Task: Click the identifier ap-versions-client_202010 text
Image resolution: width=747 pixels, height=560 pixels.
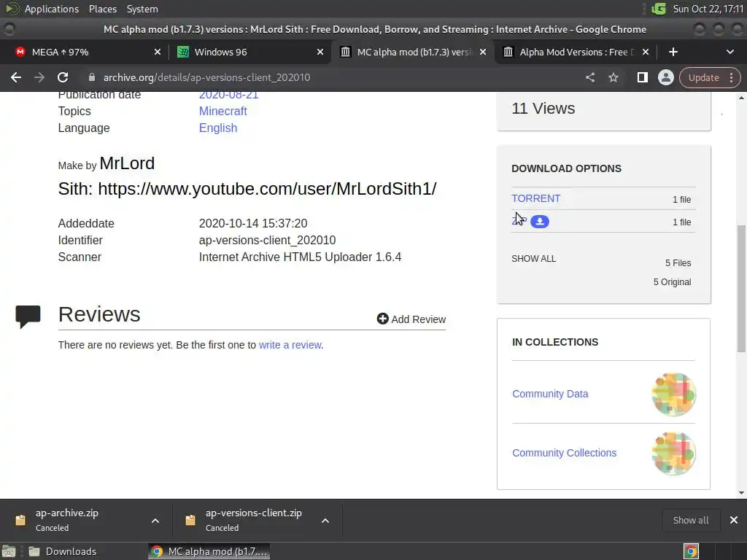Action: pyautogui.click(x=267, y=240)
